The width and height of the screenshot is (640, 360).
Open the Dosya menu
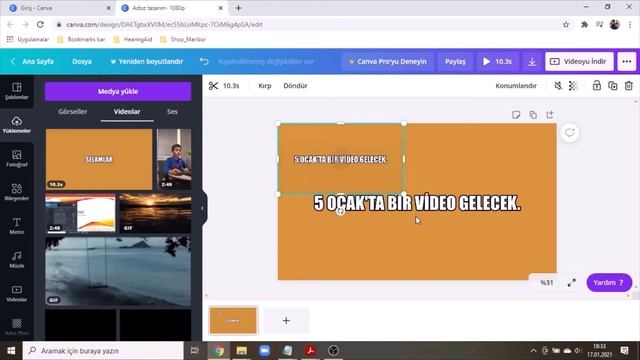tap(82, 62)
